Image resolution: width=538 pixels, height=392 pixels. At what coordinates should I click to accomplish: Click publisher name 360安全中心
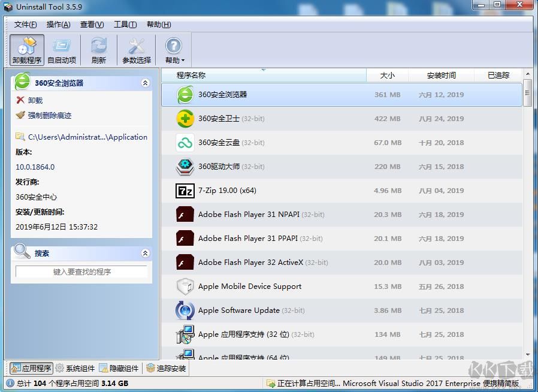tap(36, 197)
